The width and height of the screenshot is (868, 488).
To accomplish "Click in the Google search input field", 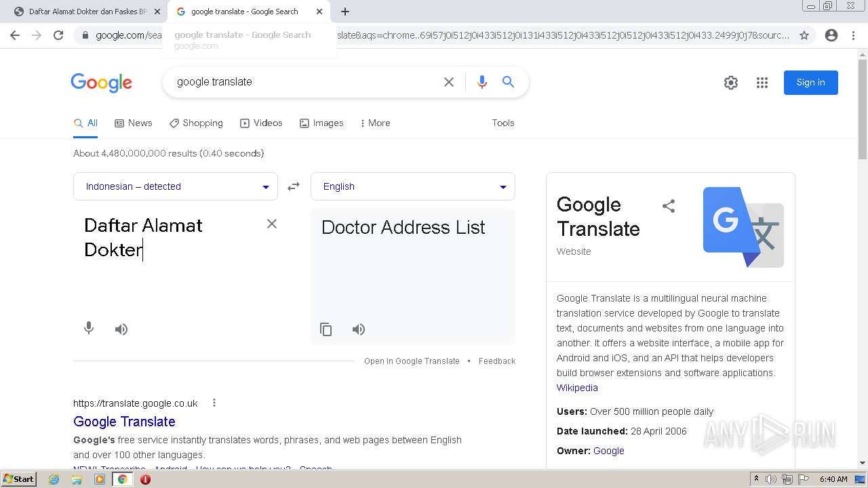I will pos(305,82).
